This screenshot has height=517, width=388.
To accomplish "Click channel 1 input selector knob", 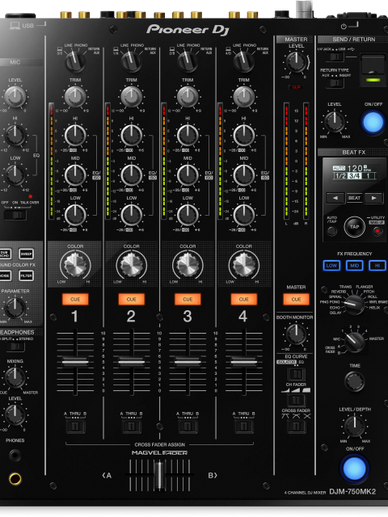I will [x=75, y=61].
